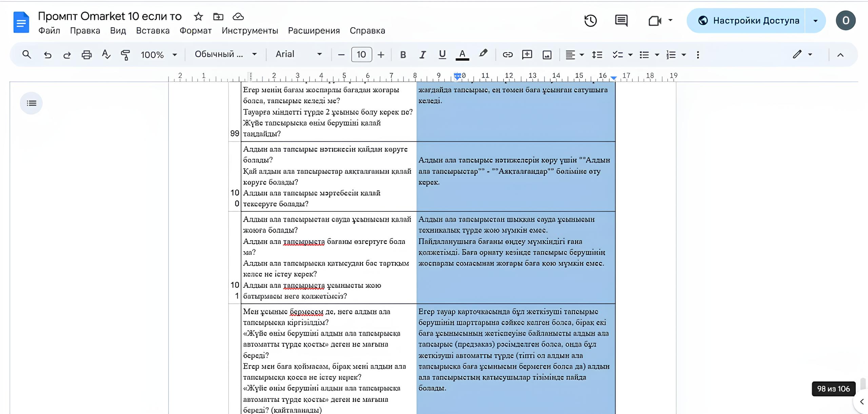This screenshot has height=414, width=868.
Task: Open the Обычный text style dropdown
Action: [225, 55]
